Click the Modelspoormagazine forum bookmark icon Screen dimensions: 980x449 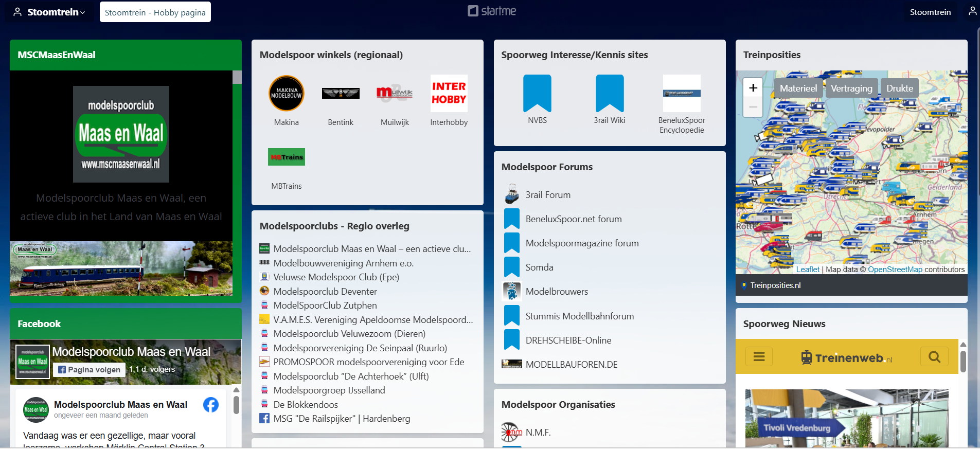coord(512,243)
